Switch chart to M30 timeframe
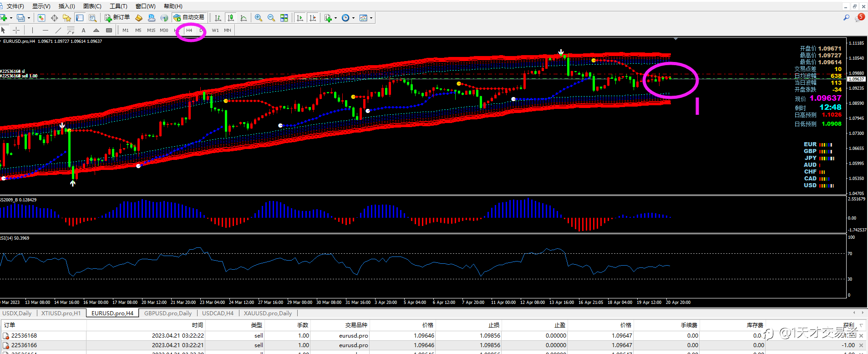This screenshot has height=354, width=868. pyautogui.click(x=164, y=30)
